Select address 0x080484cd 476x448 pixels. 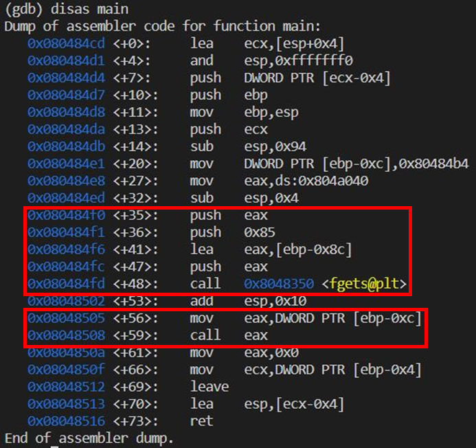coord(66,43)
